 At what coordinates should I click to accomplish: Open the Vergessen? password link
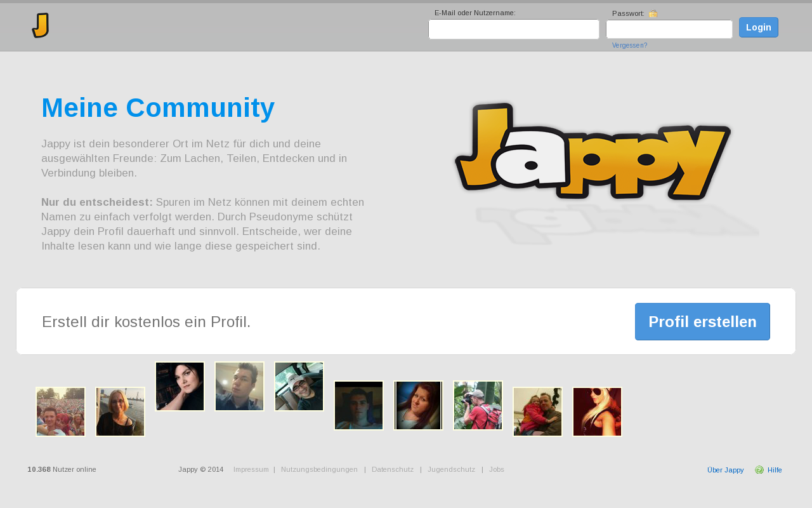(x=630, y=46)
